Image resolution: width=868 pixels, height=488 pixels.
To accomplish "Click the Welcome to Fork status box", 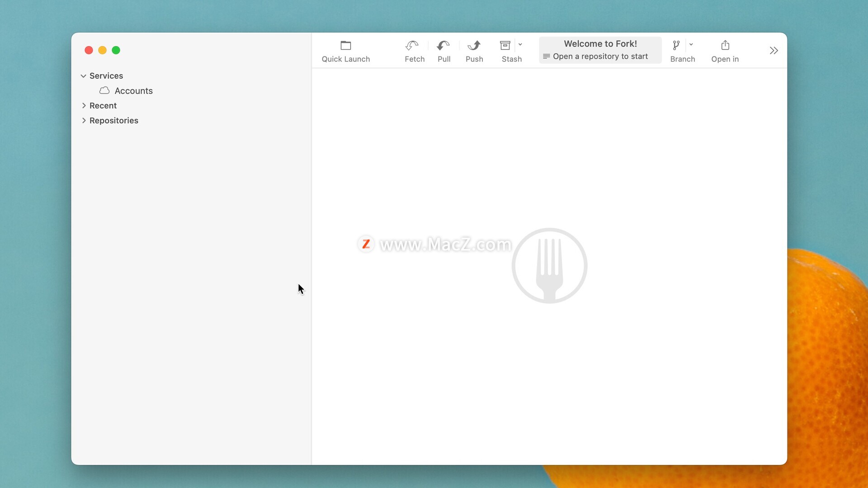I will (600, 50).
